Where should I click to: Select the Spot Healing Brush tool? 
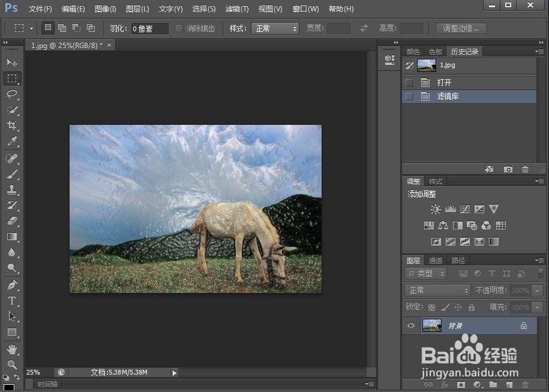tap(12, 158)
